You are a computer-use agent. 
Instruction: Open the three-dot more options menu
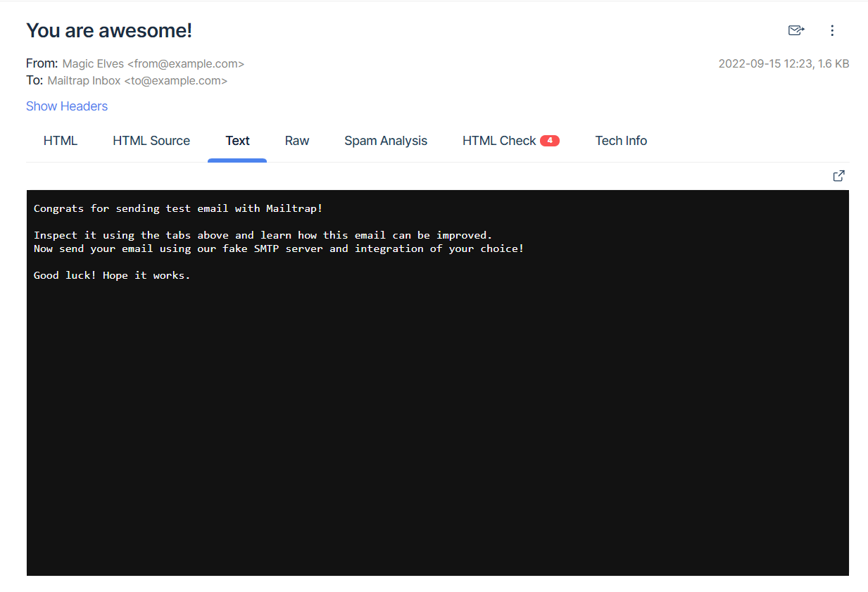click(832, 30)
